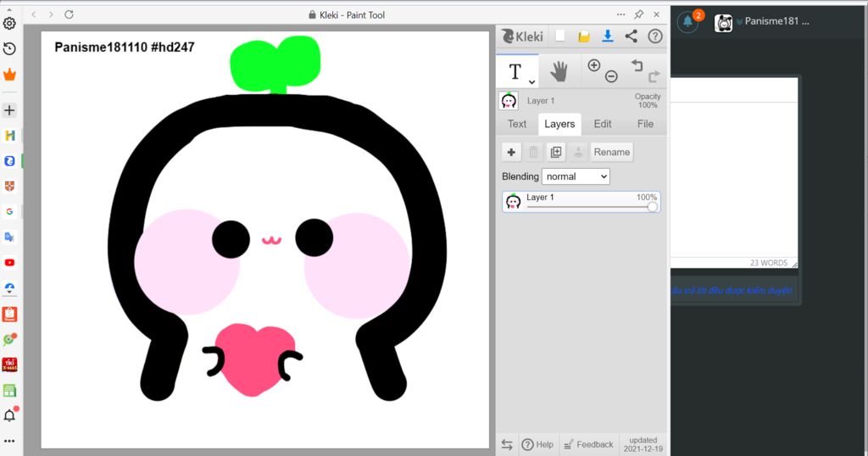Redo the last undone action
The height and width of the screenshot is (456, 868).
[654, 76]
